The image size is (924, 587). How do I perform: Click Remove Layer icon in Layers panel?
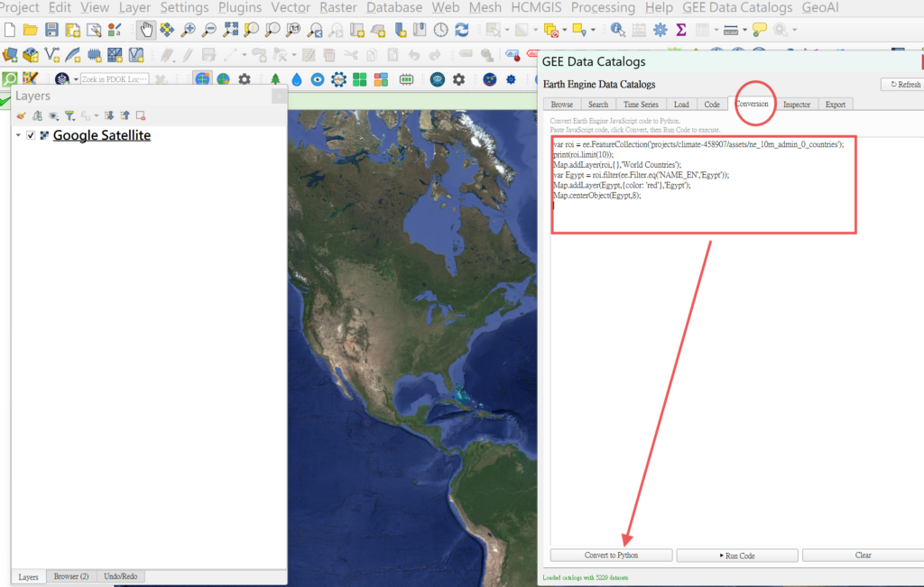click(141, 115)
